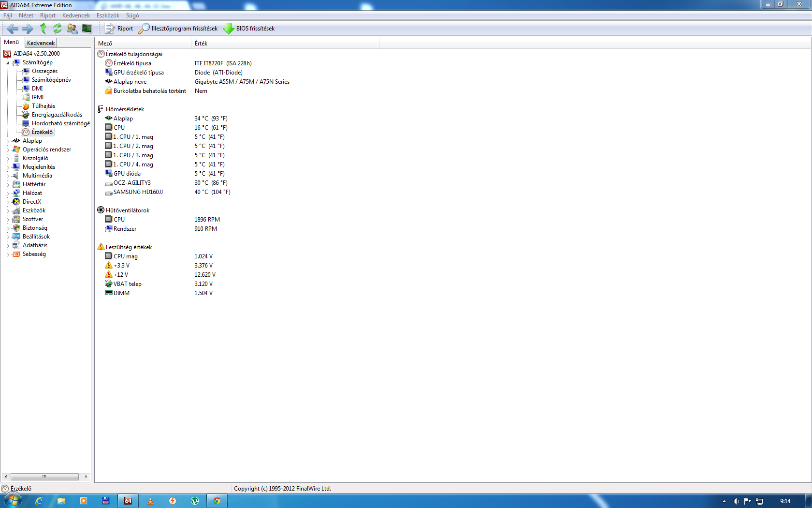This screenshot has height=508, width=812.
Task: Open the Fájl menu
Action: pos(8,15)
